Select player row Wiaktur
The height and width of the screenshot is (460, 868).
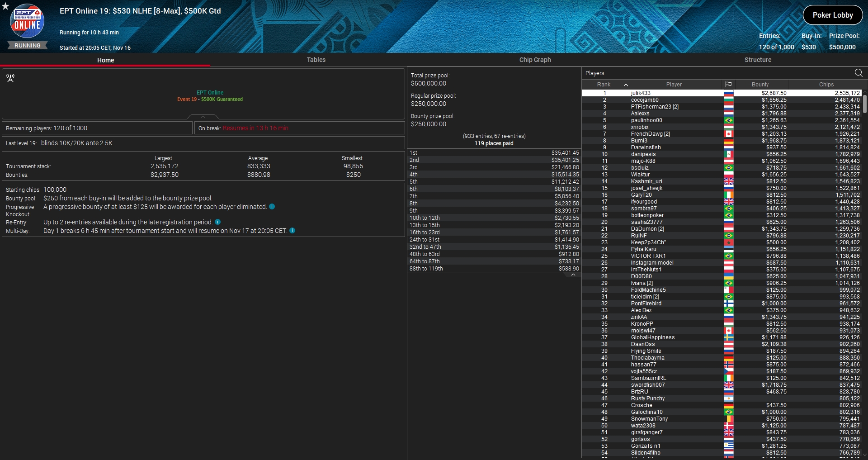pyautogui.click(x=722, y=175)
